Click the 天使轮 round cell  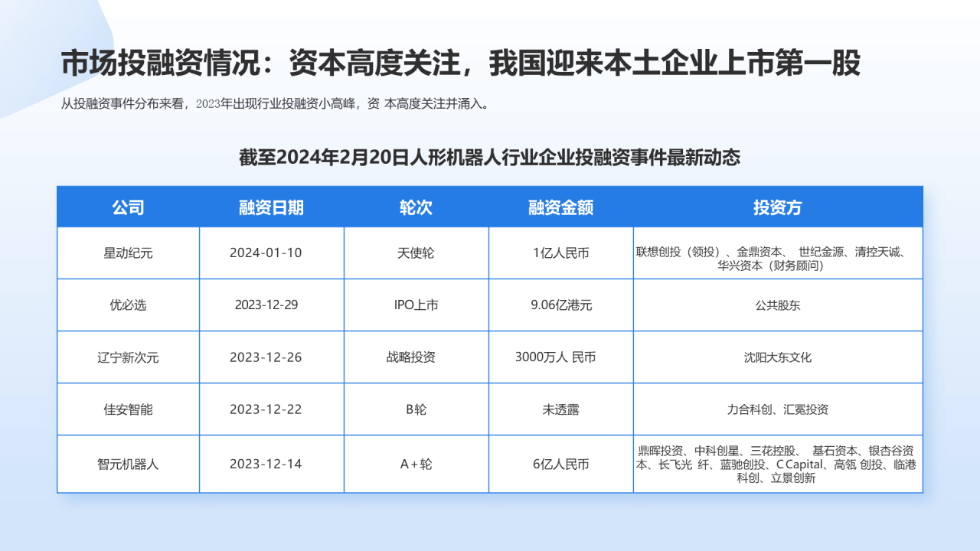tap(416, 253)
